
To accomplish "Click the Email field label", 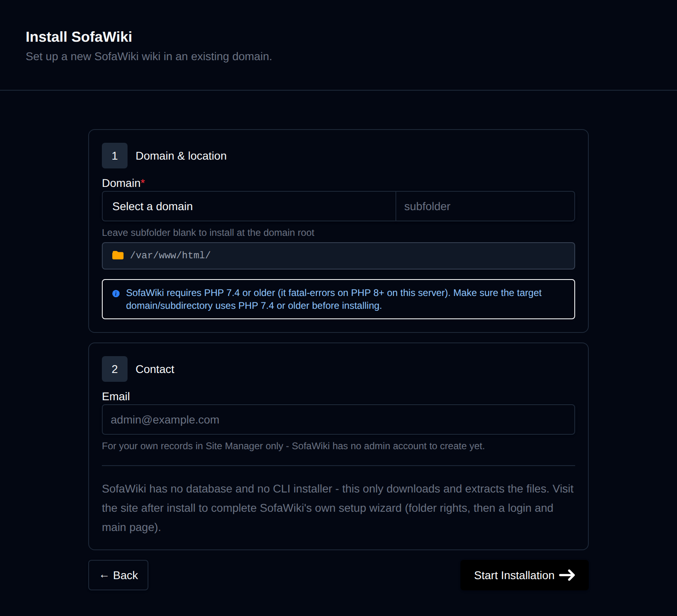I will pos(116,397).
